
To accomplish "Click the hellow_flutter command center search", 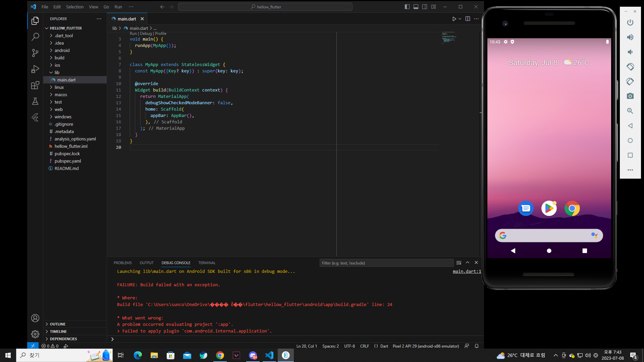I will [x=265, y=7].
